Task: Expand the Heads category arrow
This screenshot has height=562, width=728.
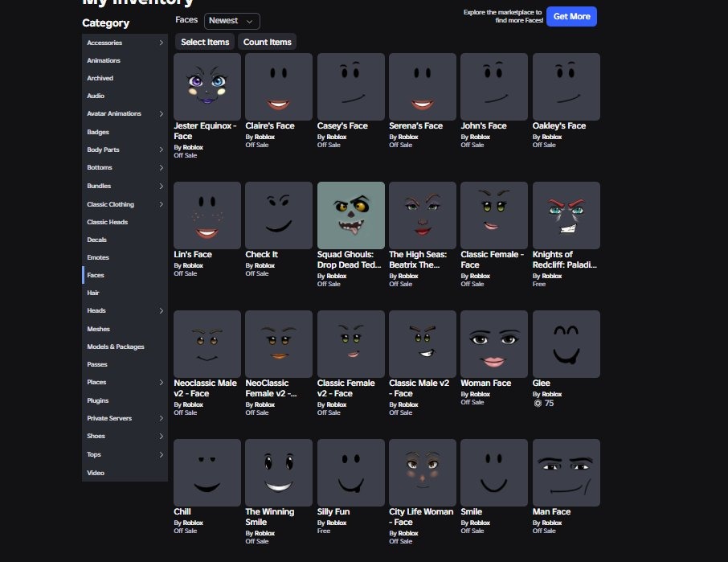Action: [161, 310]
